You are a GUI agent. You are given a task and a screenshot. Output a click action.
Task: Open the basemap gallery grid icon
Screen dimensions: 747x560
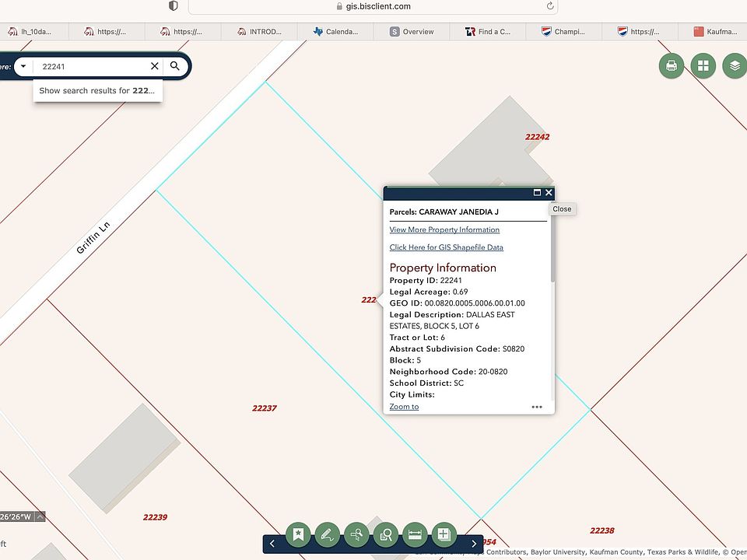coord(703,66)
